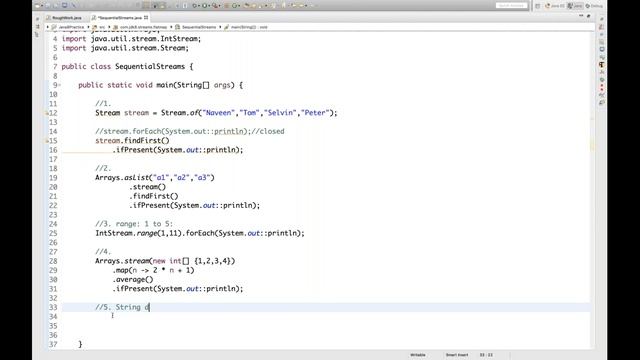
Task: Click the ".map(n -> 2 * n + 1)" line
Action: (153, 271)
